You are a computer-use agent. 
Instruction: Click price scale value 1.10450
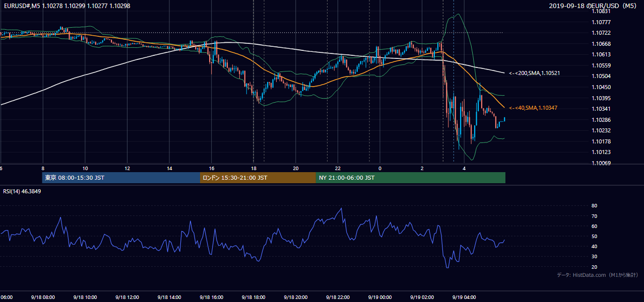602,87
